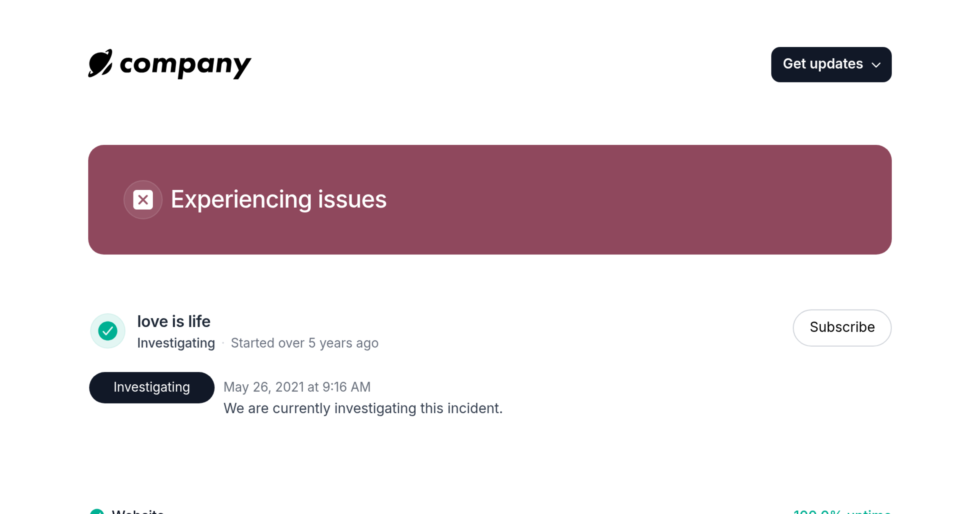Click the currently investigating incident message
This screenshot has height=514, width=980.
[363, 408]
